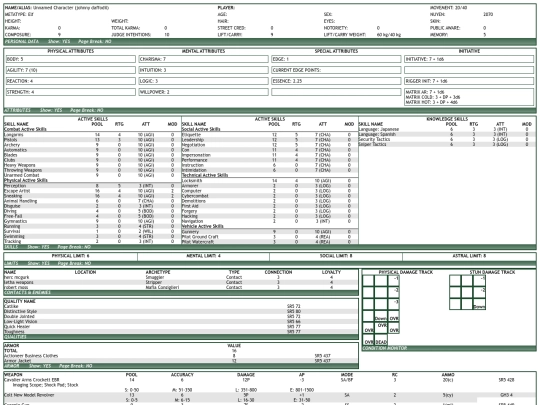540x405 pixels.
Task: Check the Down box on Stun Damage Track
Action: [479, 304]
